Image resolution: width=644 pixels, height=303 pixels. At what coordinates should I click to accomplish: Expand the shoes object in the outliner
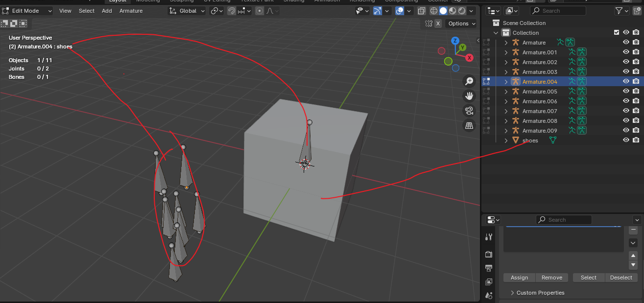point(506,140)
